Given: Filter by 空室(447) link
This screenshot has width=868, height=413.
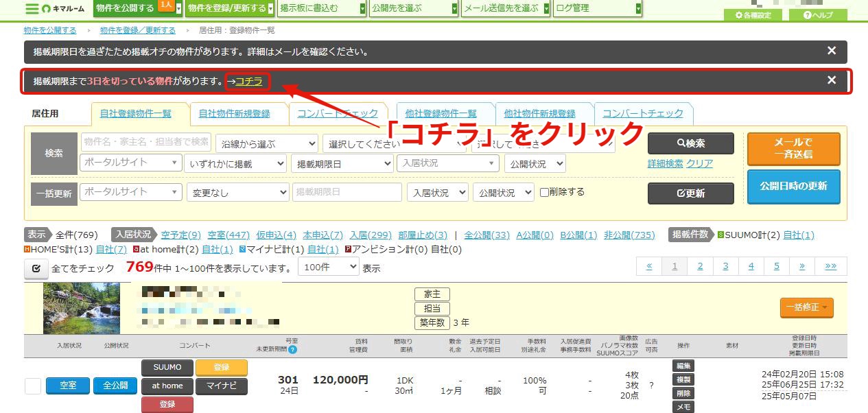Looking at the screenshot, I should click(x=228, y=235).
